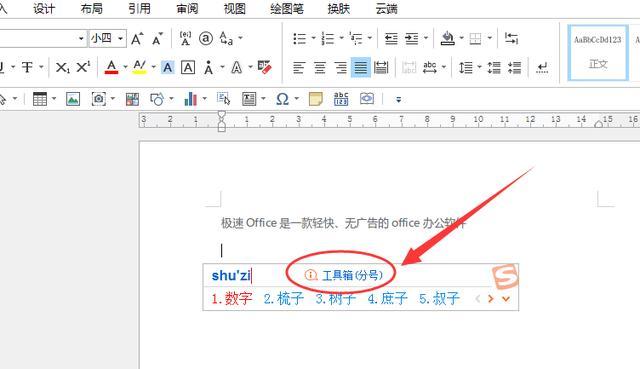This screenshot has width=640, height=369.
Task: Open the 设计 ribbon tab
Action: 44,9
